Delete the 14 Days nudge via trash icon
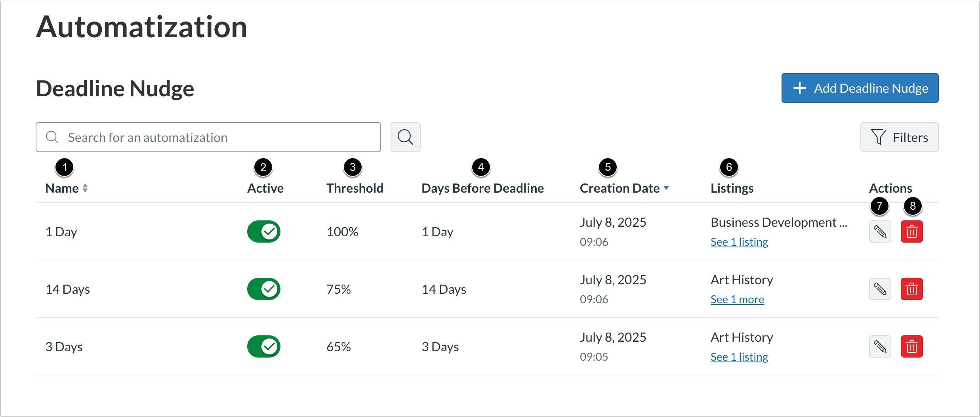Image resolution: width=980 pixels, height=417 pixels. [x=911, y=289]
